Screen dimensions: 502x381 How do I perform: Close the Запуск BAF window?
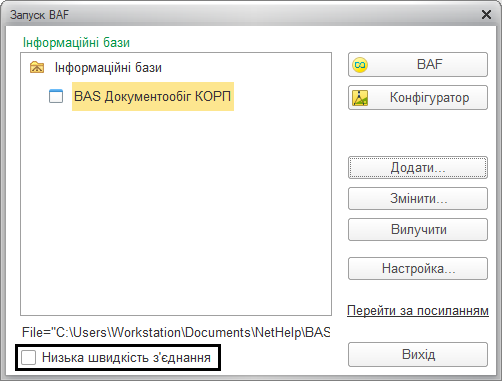[486, 15]
